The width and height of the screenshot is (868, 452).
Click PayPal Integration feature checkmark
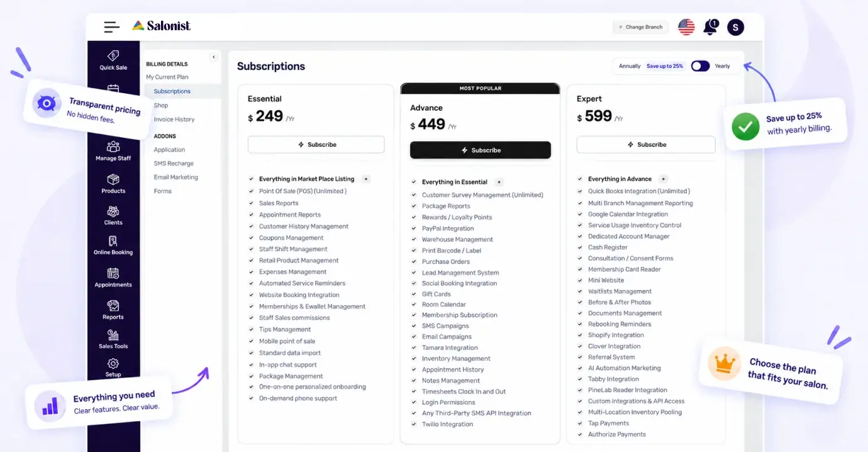click(414, 228)
